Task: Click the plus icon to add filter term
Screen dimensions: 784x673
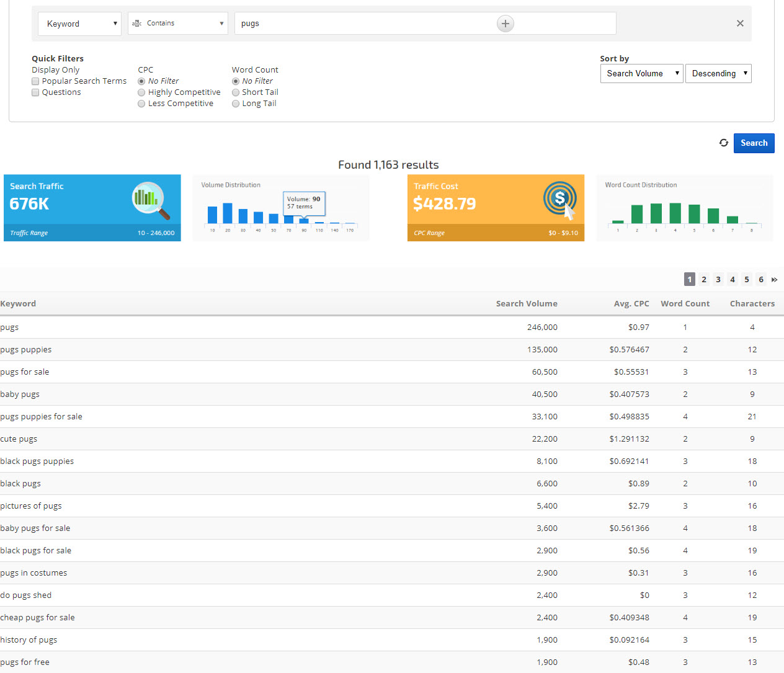Action: point(506,24)
